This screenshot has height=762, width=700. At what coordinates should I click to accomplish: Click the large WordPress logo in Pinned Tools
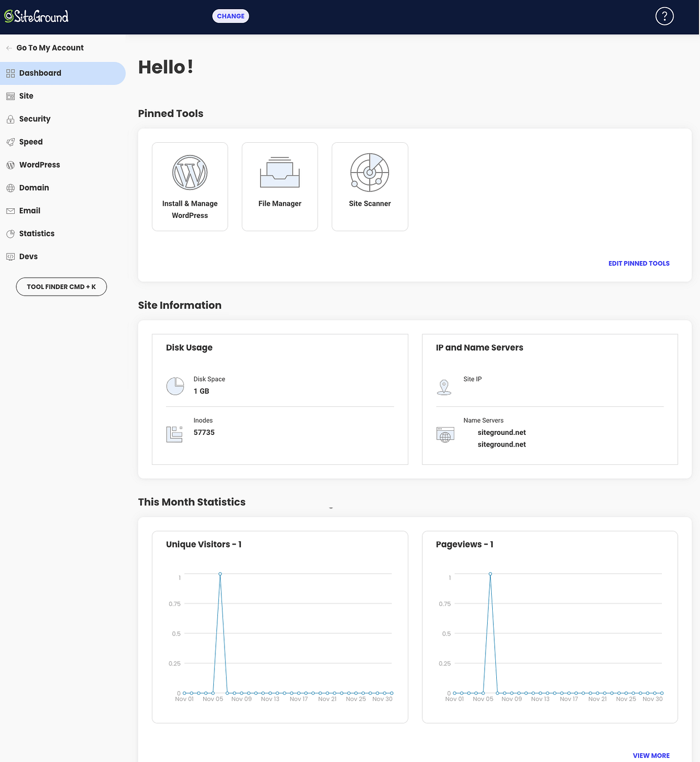click(190, 172)
